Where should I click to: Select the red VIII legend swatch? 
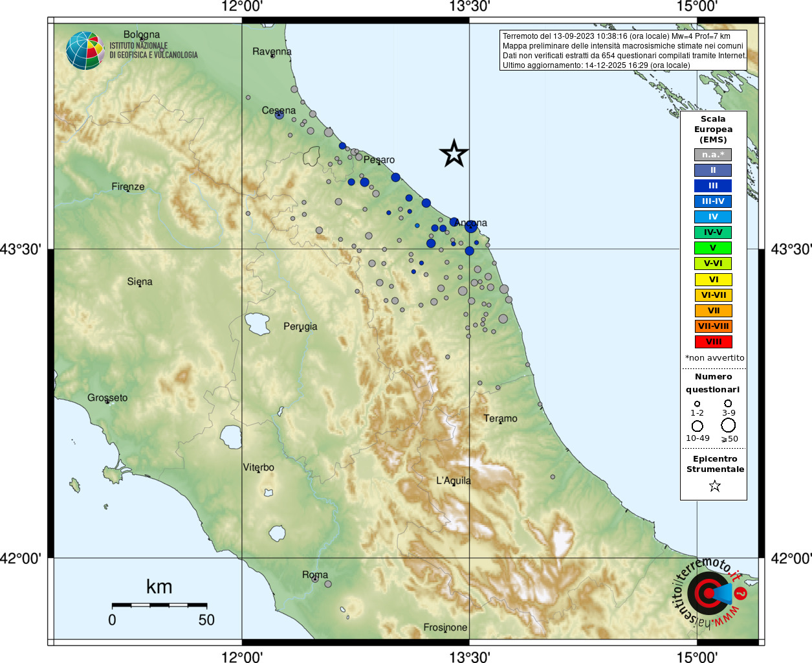(713, 342)
